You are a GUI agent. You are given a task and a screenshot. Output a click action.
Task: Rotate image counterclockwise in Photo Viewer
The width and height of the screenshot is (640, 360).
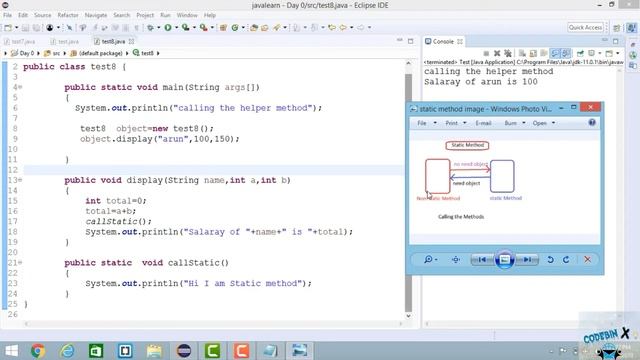pos(550,260)
